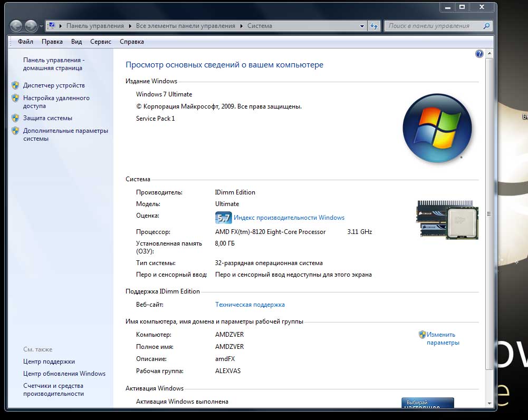Click the 5,7 performance score badge
This screenshot has width=528, height=420.
[223, 218]
